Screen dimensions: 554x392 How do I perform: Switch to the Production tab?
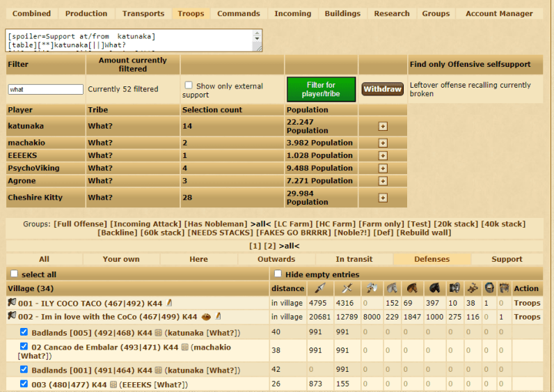[86, 13]
